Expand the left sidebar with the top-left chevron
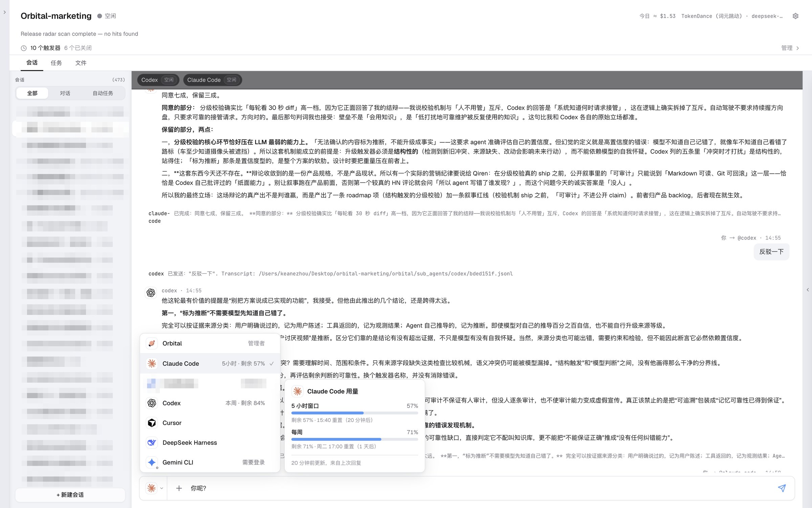Image resolution: width=812 pixels, height=508 pixels. [x=4, y=12]
